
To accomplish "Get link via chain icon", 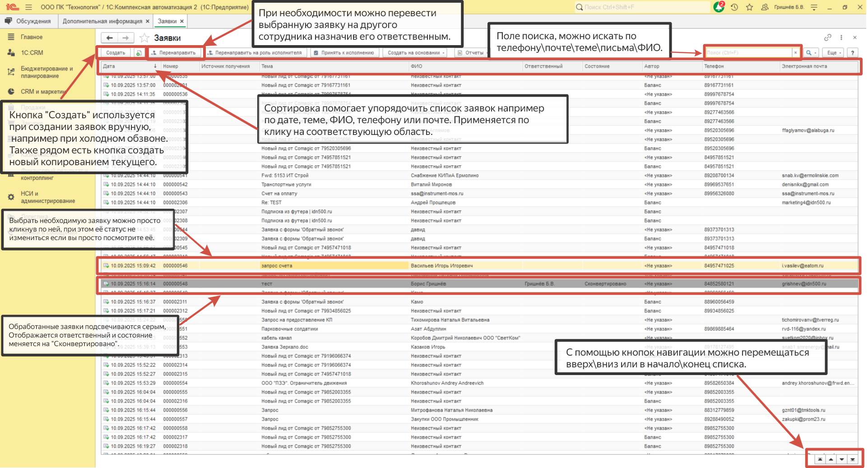I will [827, 37].
